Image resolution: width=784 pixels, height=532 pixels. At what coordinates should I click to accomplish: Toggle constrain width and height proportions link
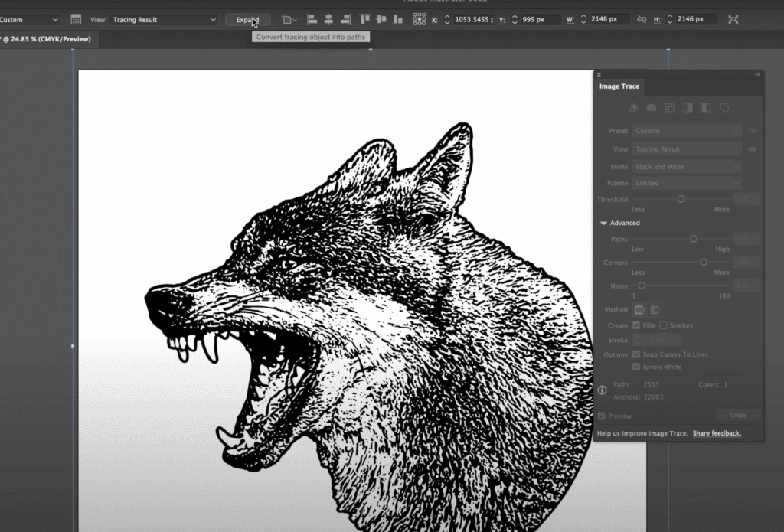pyautogui.click(x=642, y=19)
